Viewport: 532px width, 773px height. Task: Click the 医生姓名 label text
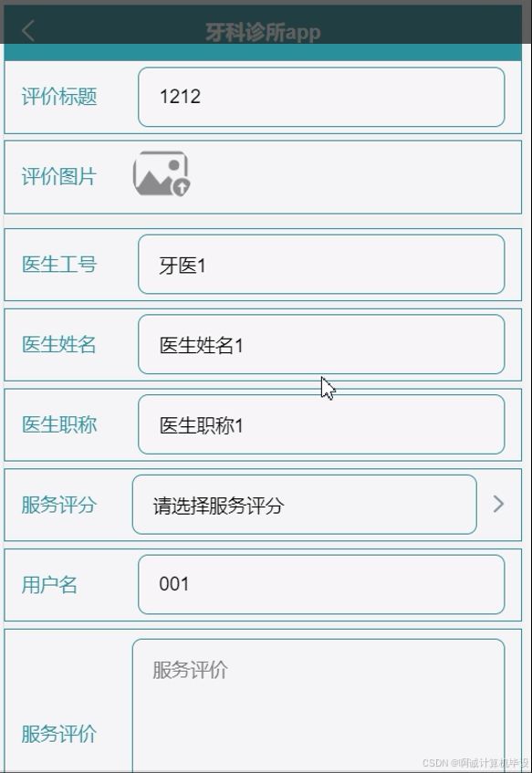pyautogui.click(x=58, y=344)
